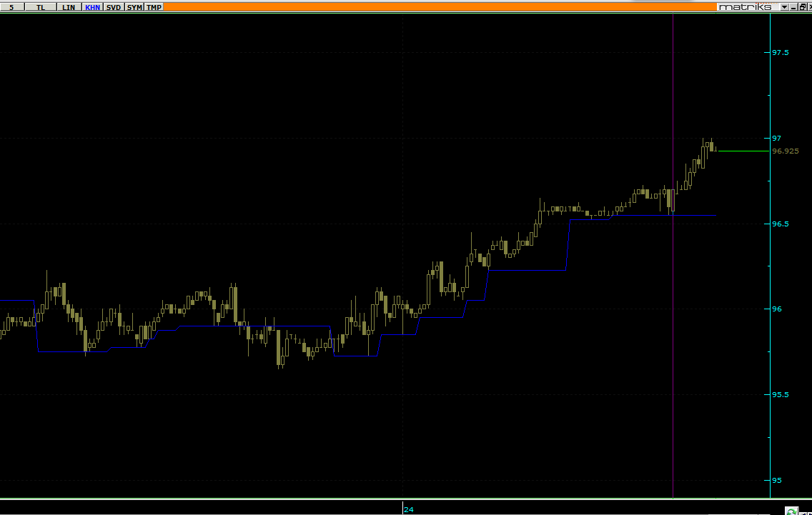Click the green refresh arrow icon
This screenshot has width=812, height=515.
click(791, 511)
